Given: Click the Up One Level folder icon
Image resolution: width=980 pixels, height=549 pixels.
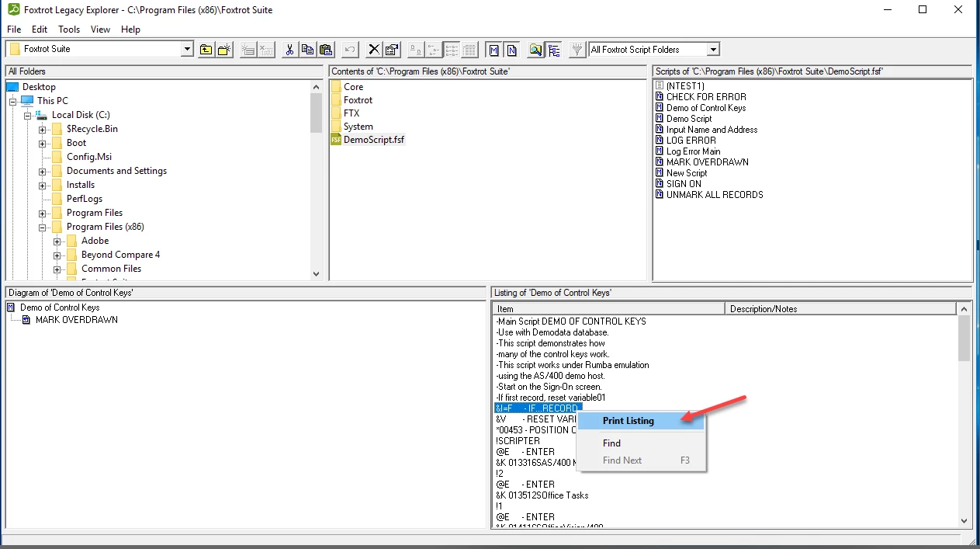Looking at the screenshot, I should click(206, 50).
